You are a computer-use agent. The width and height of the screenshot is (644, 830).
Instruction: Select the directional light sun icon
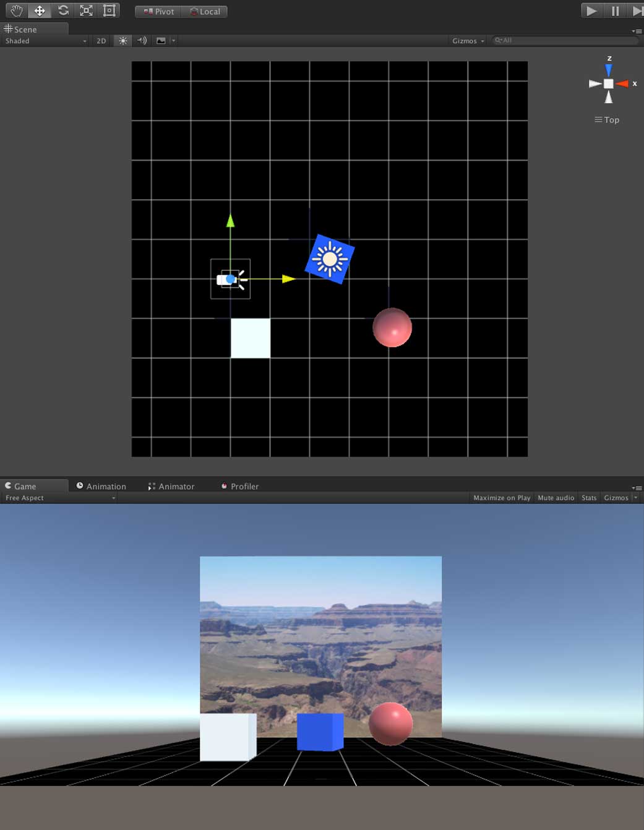click(x=330, y=259)
